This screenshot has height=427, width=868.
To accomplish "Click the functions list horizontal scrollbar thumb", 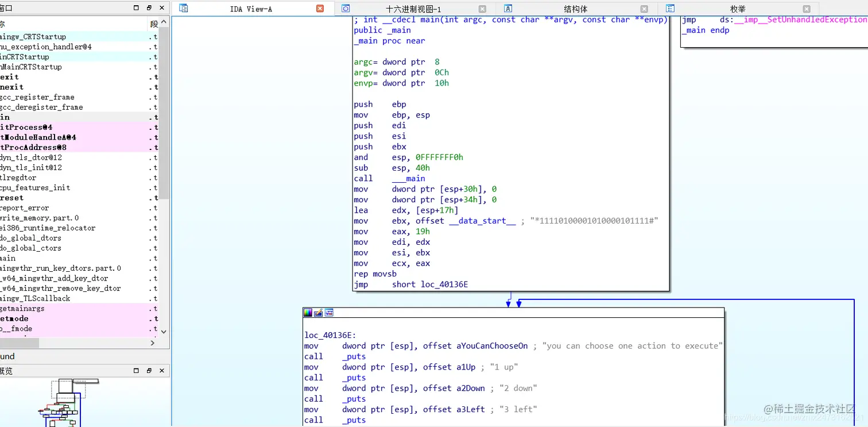I will coord(19,343).
